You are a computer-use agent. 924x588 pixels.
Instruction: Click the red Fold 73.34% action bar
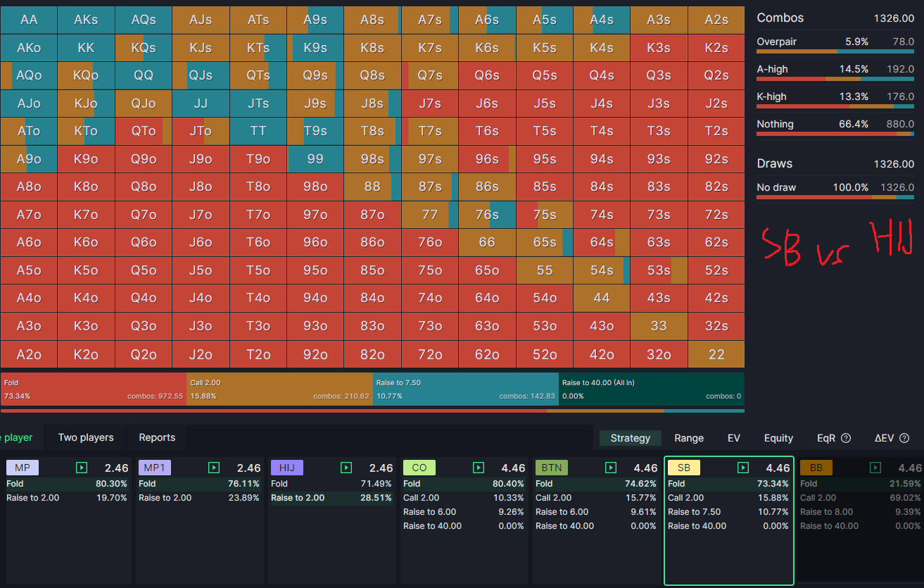point(94,389)
